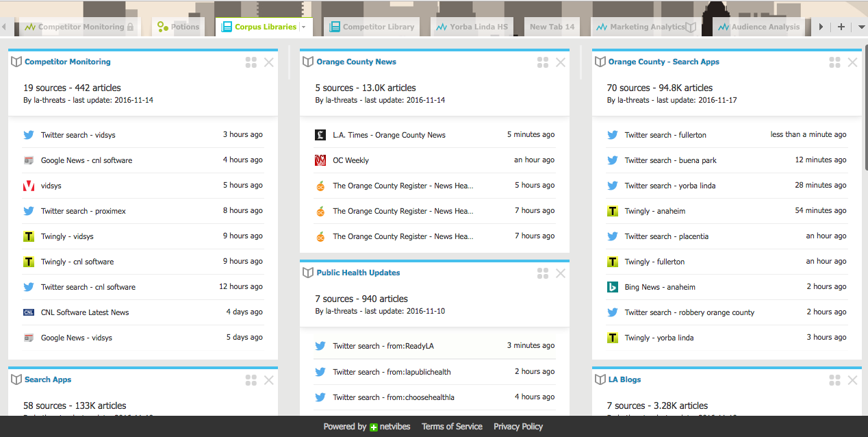Open the LA Blogs widget title link

[x=624, y=379]
